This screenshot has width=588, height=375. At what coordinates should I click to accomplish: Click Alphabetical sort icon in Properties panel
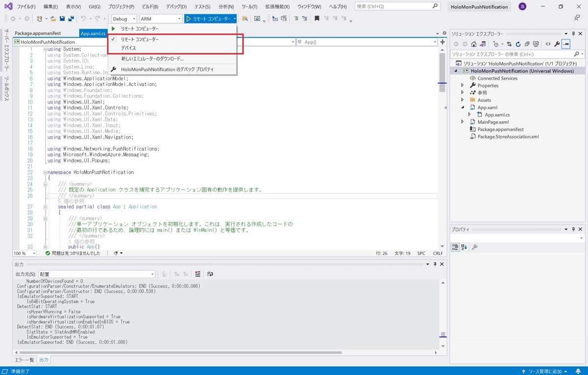tap(464, 247)
